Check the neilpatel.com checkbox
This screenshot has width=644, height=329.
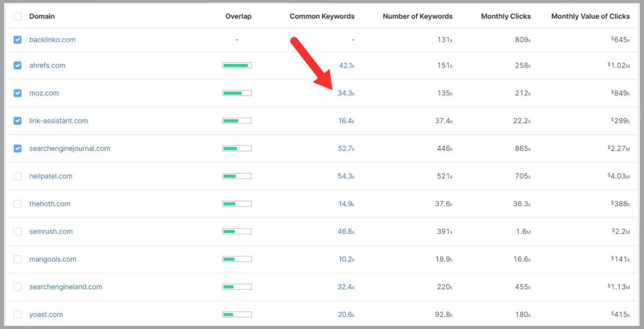pyautogui.click(x=17, y=176)
